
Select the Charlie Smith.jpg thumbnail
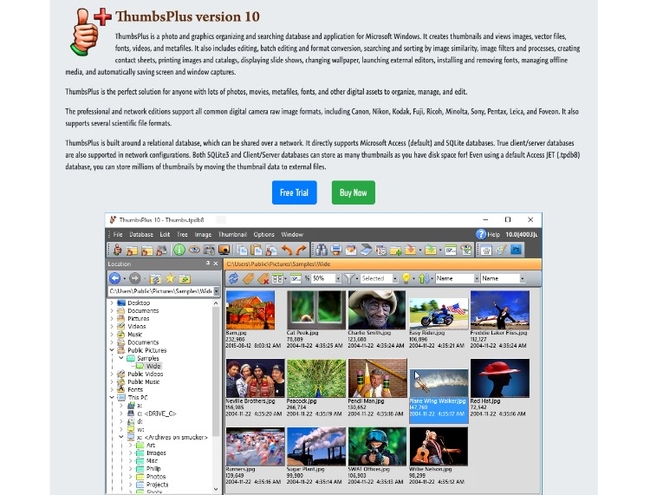pyautogui.click(x=376, y=310)
